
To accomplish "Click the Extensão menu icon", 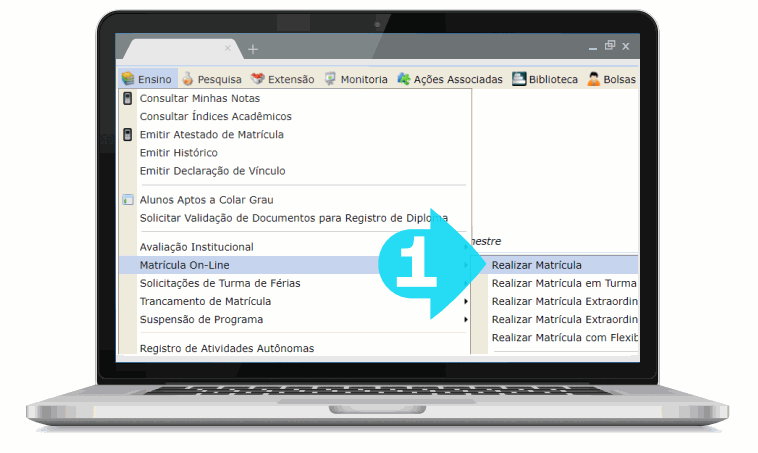I will click(257, 79).
